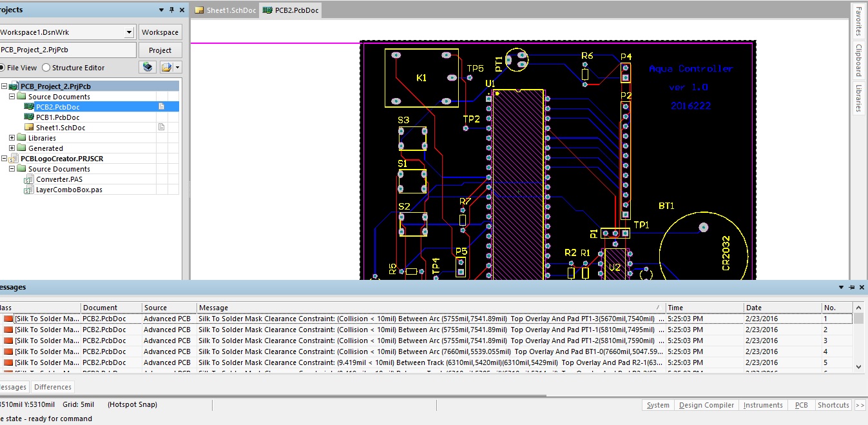Click the red error icon in first message row
The image size is (868, 425).
click(8, 319)
